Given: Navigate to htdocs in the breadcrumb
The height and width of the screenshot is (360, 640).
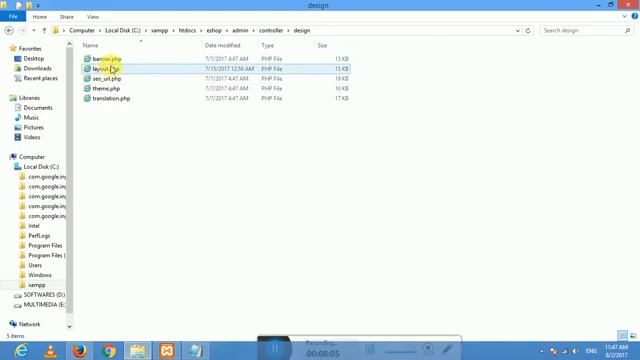Looking at the screenshot, I should coord(187,30).
